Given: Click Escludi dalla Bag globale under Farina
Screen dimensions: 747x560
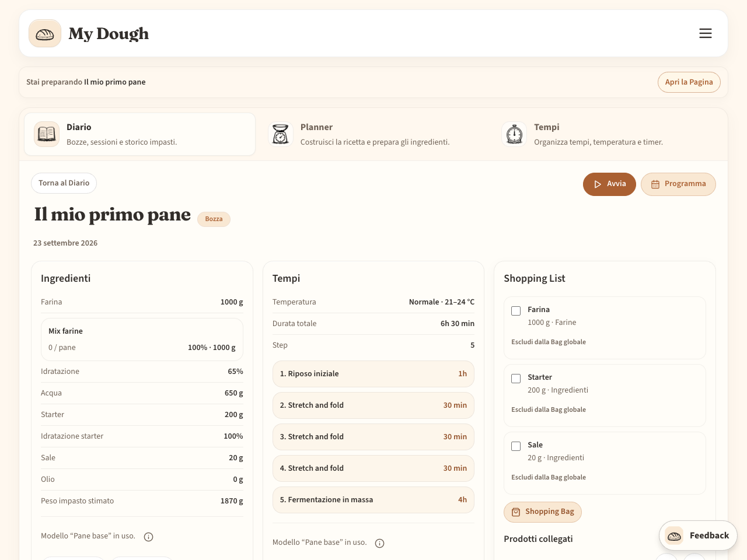Looking at the screenshot, I should tap(549, 342).
